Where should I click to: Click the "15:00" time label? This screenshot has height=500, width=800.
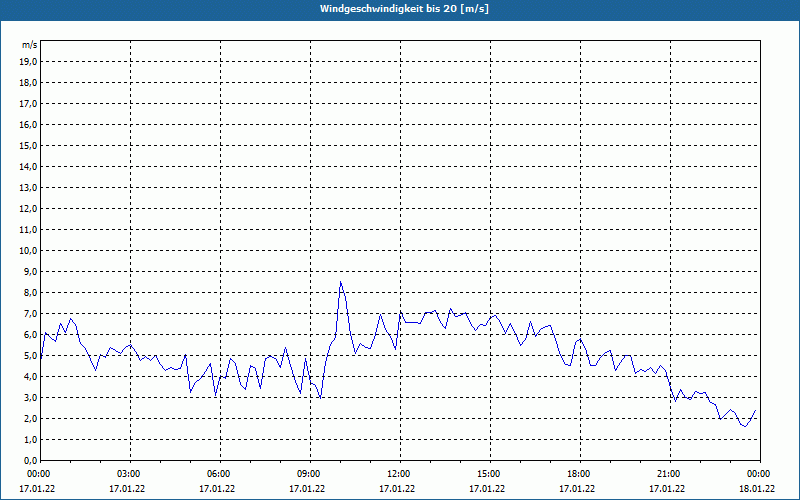[x=490, y=474]
